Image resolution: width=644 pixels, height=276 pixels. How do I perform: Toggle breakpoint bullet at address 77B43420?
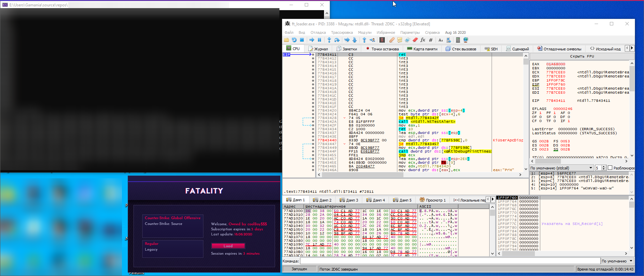click(x=313, y=111)
